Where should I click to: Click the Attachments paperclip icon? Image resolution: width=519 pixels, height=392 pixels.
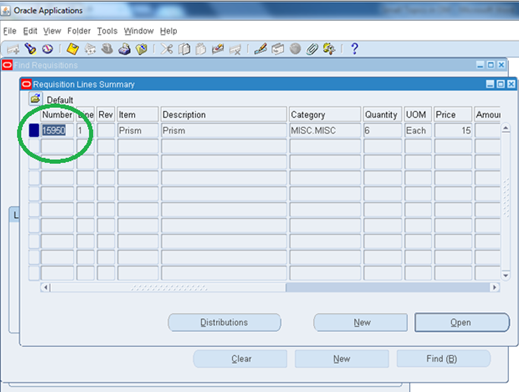(312, 49)
